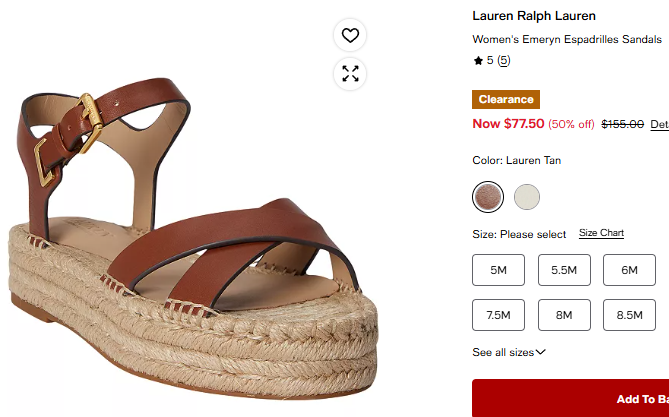Expand See all sizes
The height and width of the screenshot is (417, 669).
click(509, 353)
